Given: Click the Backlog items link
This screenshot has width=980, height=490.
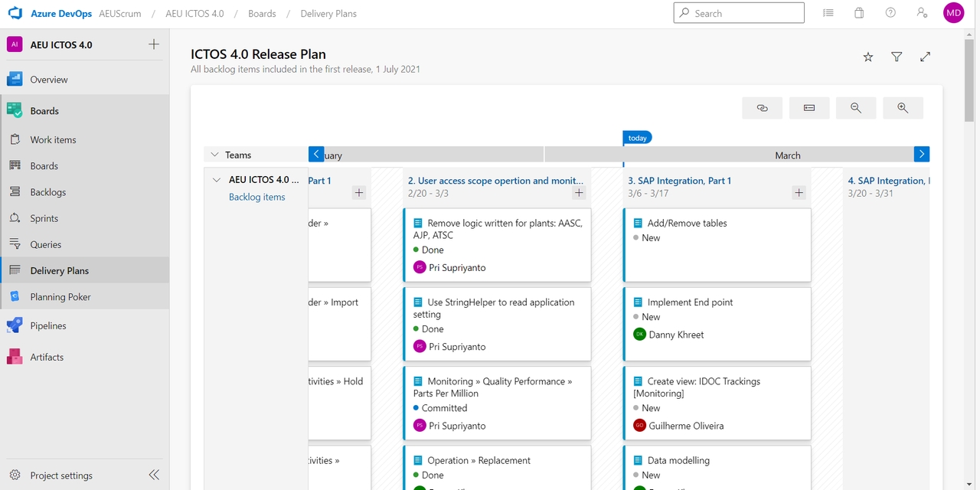Looking at the screenshot, I should coord(256,197).
